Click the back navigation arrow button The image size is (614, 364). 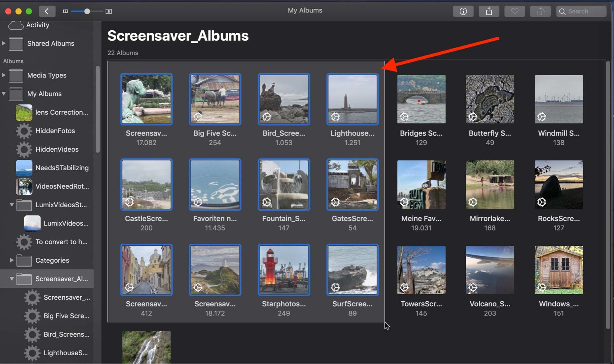[47, 11]
